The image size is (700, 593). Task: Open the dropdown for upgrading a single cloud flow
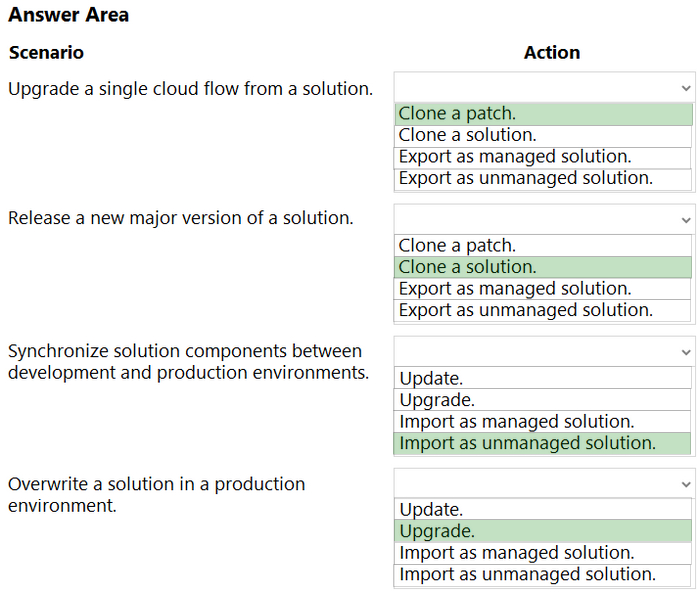[544, 88]
